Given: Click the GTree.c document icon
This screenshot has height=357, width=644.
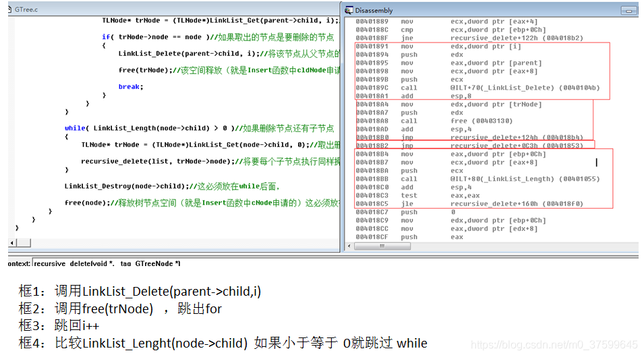Looking at the screenshot, I should (10, 9).
